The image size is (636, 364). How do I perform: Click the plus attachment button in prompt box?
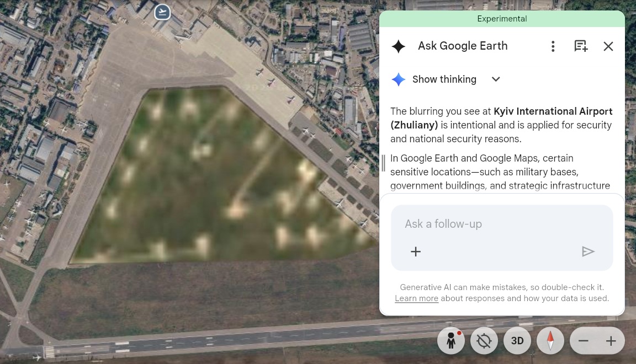415,251
